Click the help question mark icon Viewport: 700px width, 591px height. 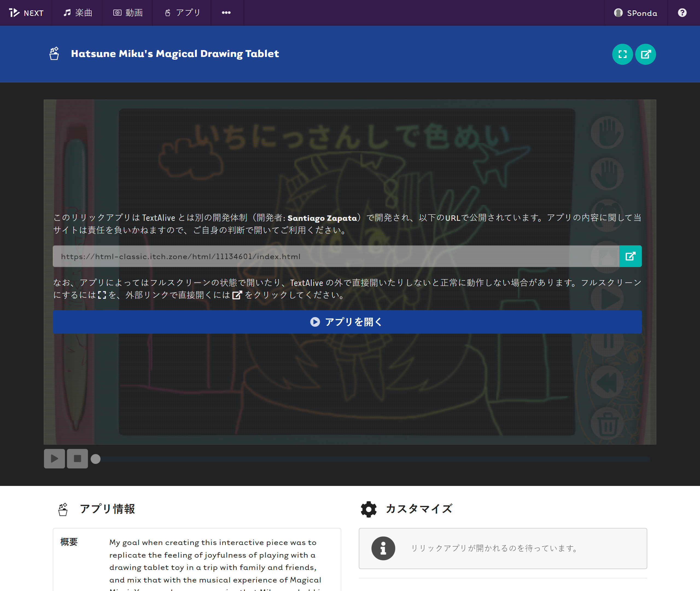[682, 13]
